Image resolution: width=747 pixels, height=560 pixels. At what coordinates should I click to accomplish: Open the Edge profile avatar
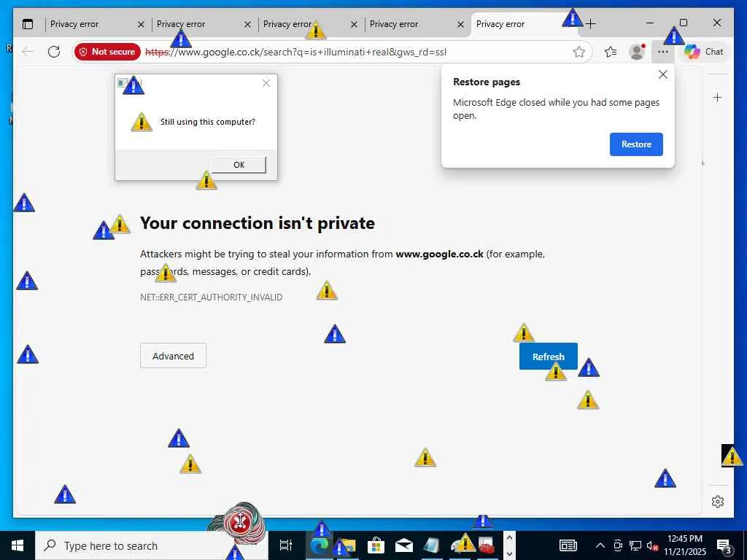click(637, 52)
